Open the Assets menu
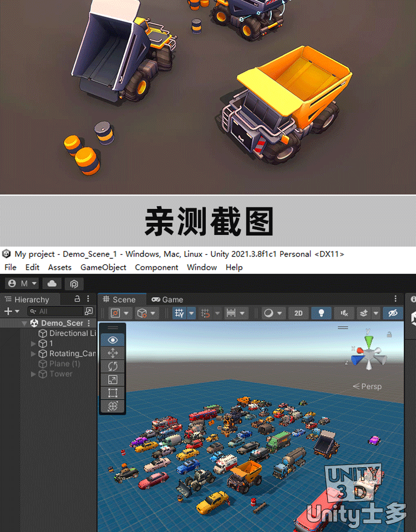The width and height of the screenshot is (416, 532). [60, 267]
